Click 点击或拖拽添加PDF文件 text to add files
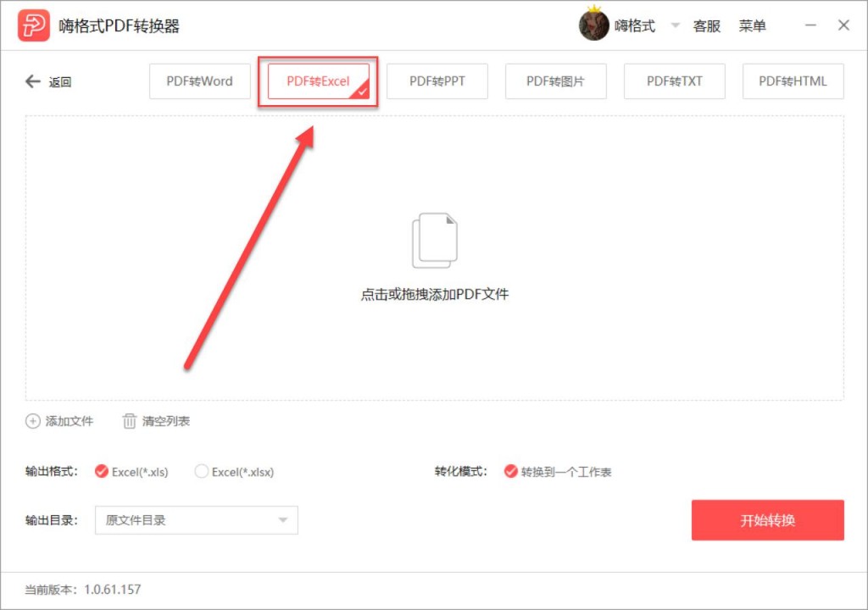The width and height of the screenshot is (868, 610). 435,295
